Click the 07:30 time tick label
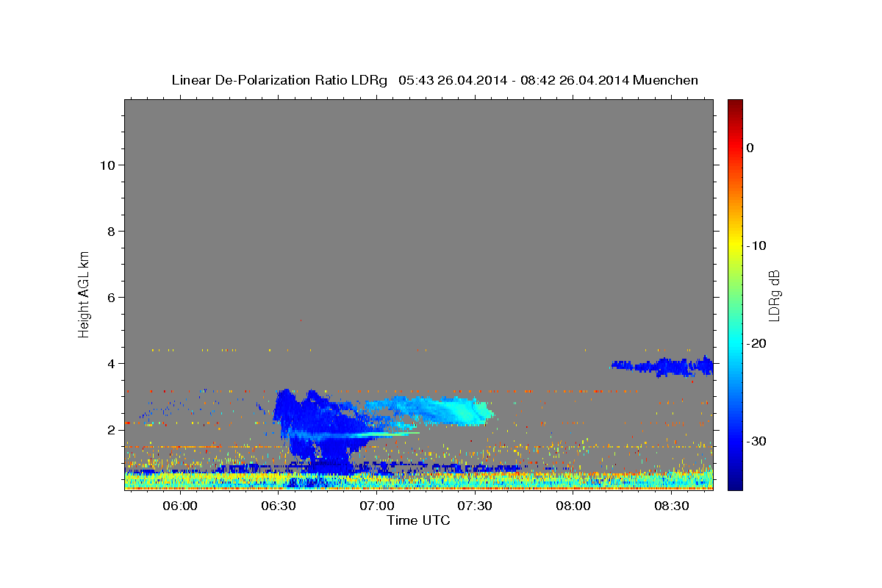Screen dimensions: 882x588 click(x=475, y=506)
